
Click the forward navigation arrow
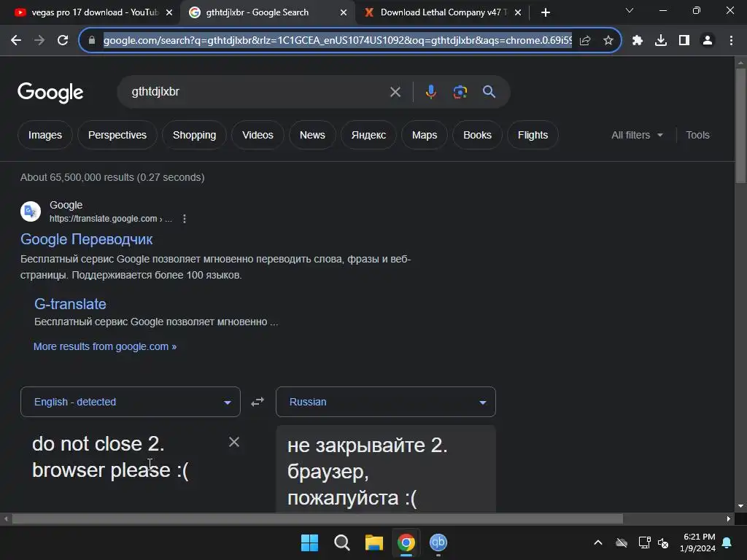[x=39, y=41]
